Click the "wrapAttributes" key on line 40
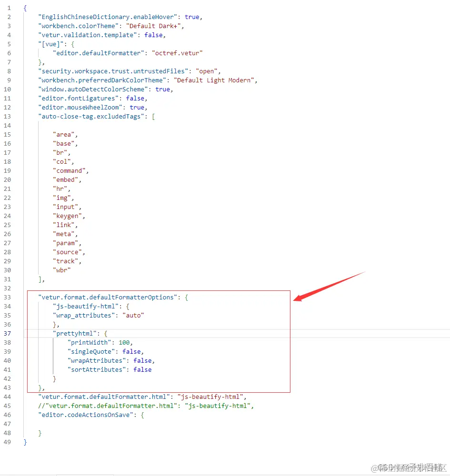Image resolution: width=450 pixels, height=476 pixels. [97, 361]
